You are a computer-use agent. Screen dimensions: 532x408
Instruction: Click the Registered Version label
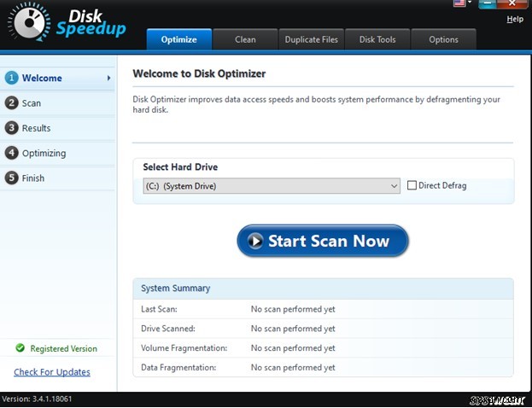click(63, 348)
